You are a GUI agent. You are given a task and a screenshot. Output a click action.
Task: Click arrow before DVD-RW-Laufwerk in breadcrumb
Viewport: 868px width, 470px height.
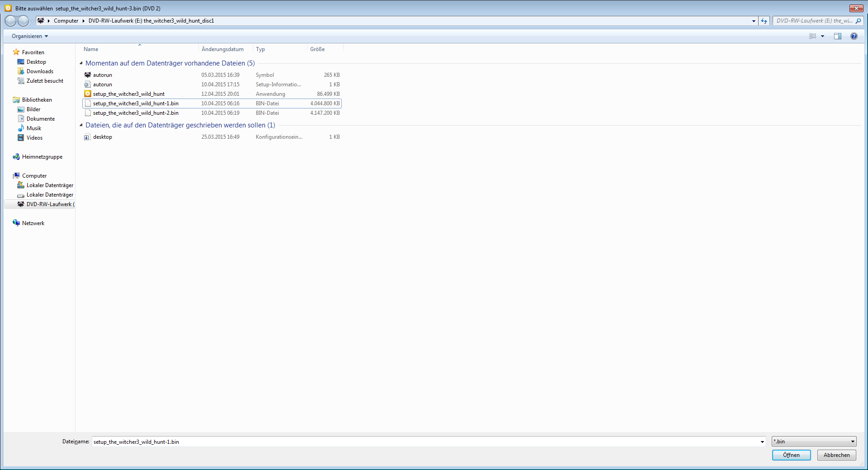(84, 21)
